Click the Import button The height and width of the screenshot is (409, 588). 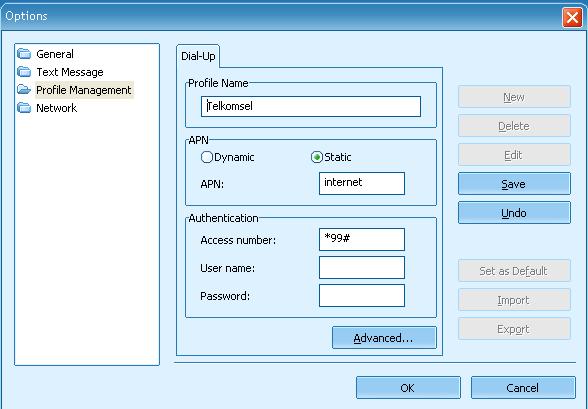pos(514,300)
